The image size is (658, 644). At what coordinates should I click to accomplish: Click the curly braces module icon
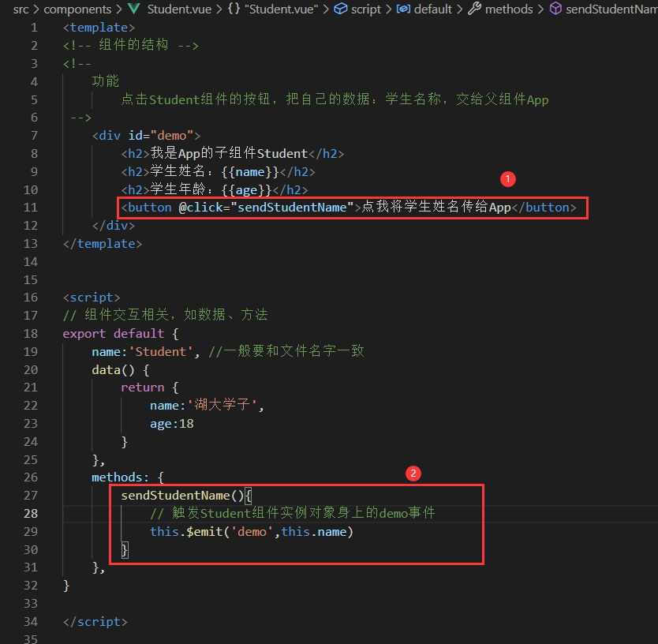click(x=234, y=9)
